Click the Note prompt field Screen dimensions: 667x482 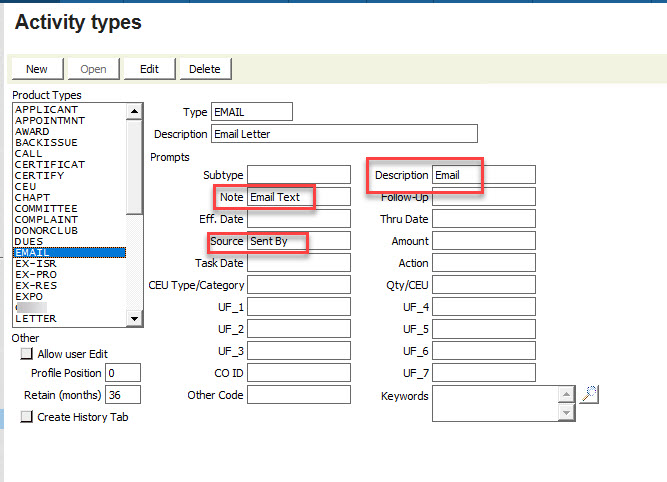[x=298, y=197]
